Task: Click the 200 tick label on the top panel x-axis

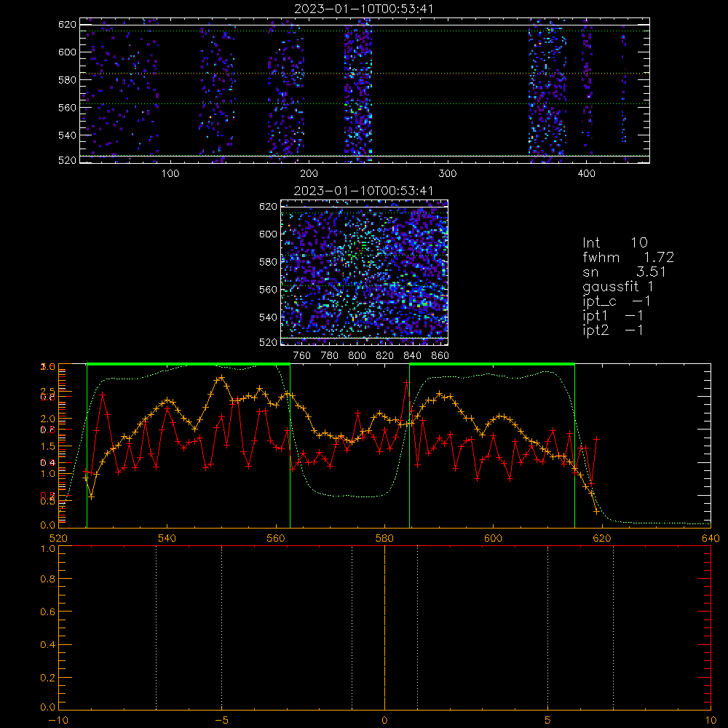Action: tap(309, 174)
